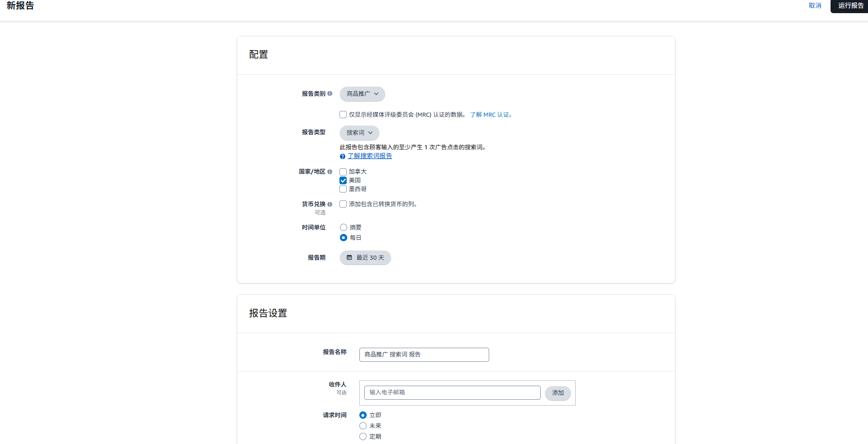Click the 请求时间 label
This screenshot has height=444, width=868.
tap(335, 415)
